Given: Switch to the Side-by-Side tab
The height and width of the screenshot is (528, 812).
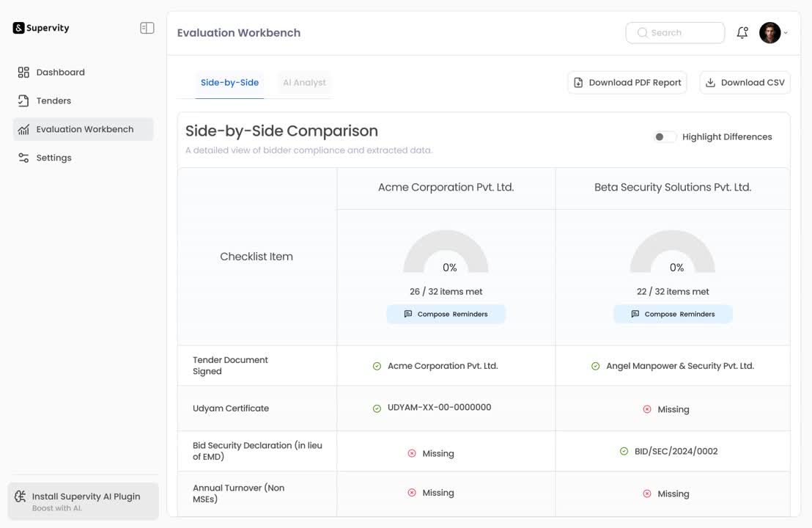Looking at the screenshot, I should [x=229, y=83].
